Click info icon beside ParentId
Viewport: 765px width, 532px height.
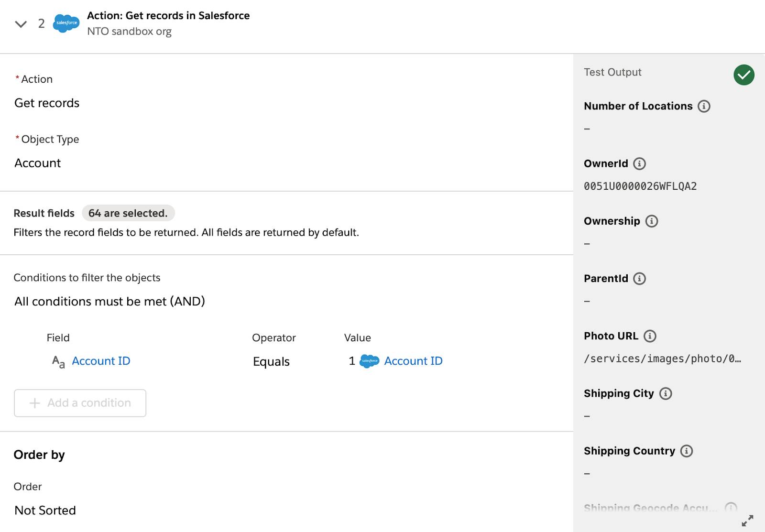pyautogui.click(x=639, y=279)
